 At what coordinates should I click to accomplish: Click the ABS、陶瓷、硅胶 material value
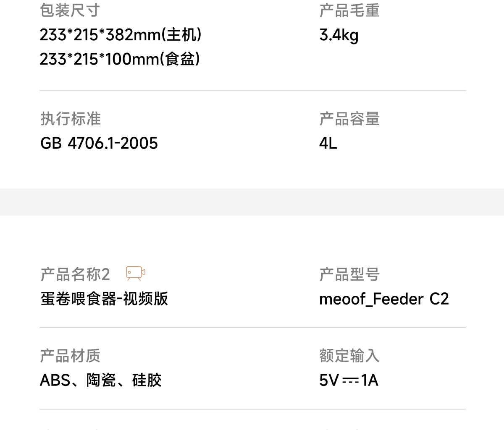(x=101, y=380)
